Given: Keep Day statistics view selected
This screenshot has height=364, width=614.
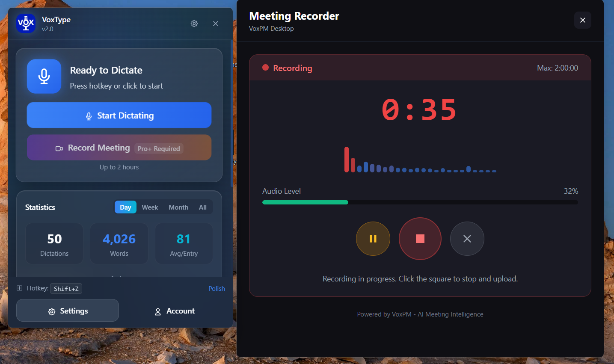Looking at the screenshot, I should tap(125, 207).
